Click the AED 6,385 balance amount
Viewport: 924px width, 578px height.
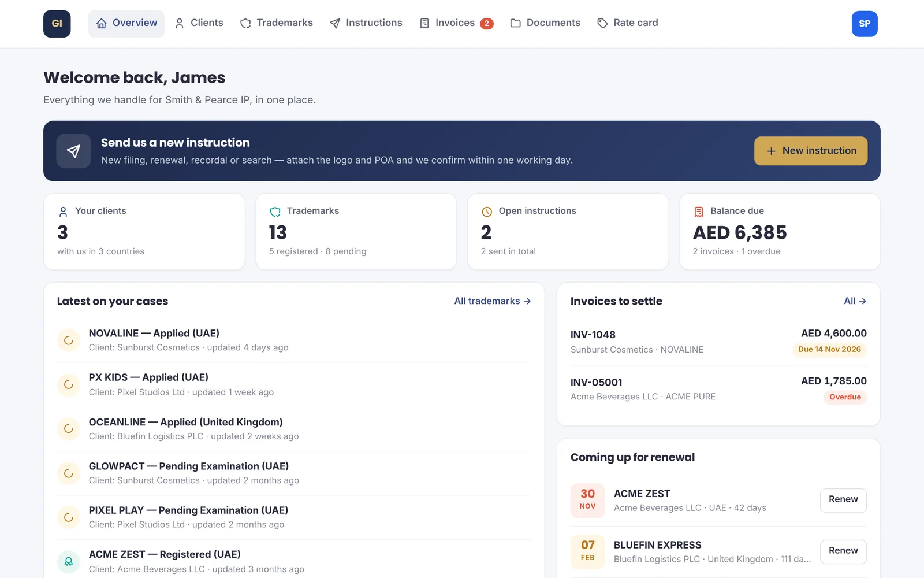pyautogui.click(x=740, y=233)
